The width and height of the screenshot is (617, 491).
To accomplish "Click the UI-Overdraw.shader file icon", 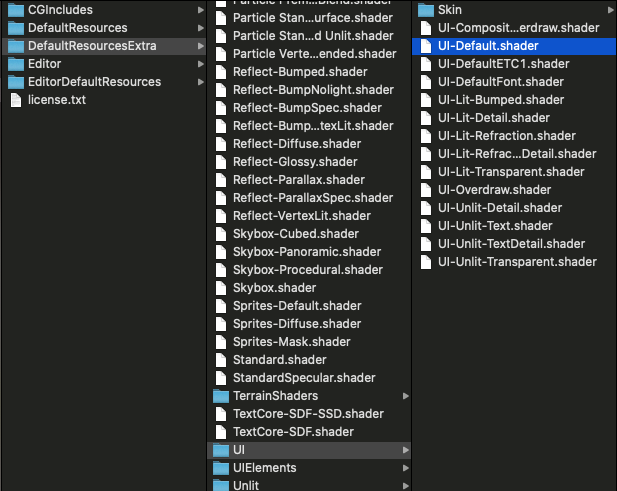I will click(x=426, y=190).
